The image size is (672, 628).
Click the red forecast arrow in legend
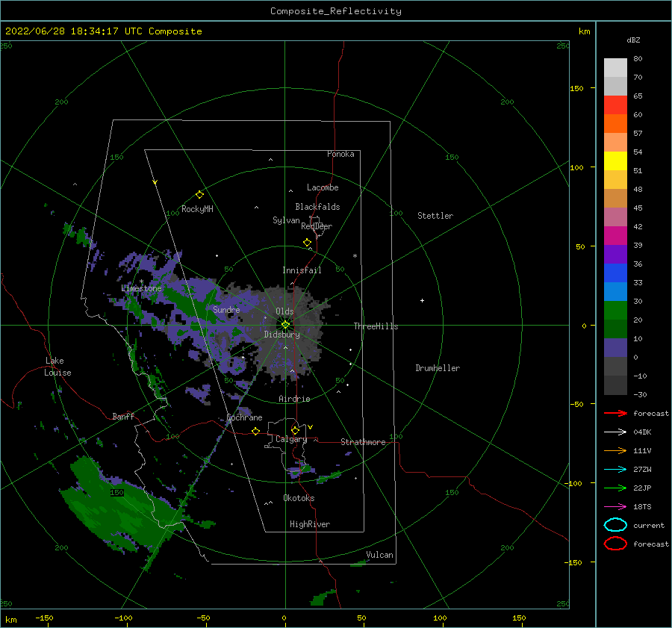(615, 413)
